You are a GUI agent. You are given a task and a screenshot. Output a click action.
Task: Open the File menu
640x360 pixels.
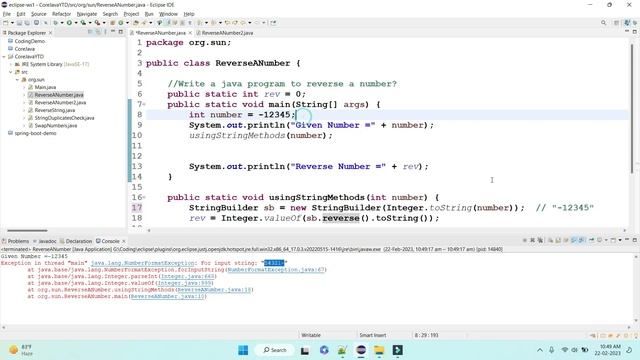point(7,14)
